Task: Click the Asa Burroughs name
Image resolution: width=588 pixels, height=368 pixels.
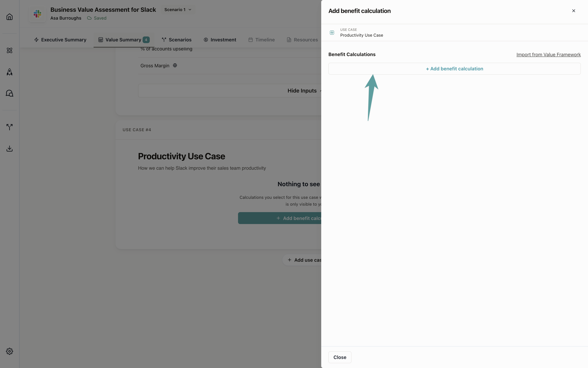Action: (x=66, y=18)
